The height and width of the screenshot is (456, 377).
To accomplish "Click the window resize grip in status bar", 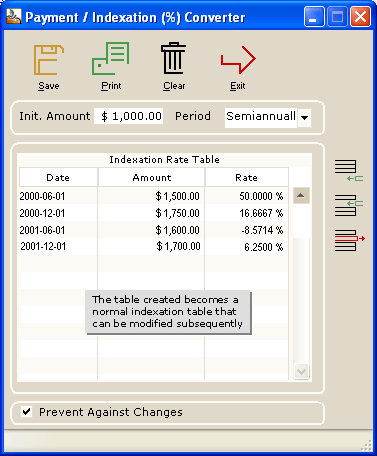I will click(367, 445).
